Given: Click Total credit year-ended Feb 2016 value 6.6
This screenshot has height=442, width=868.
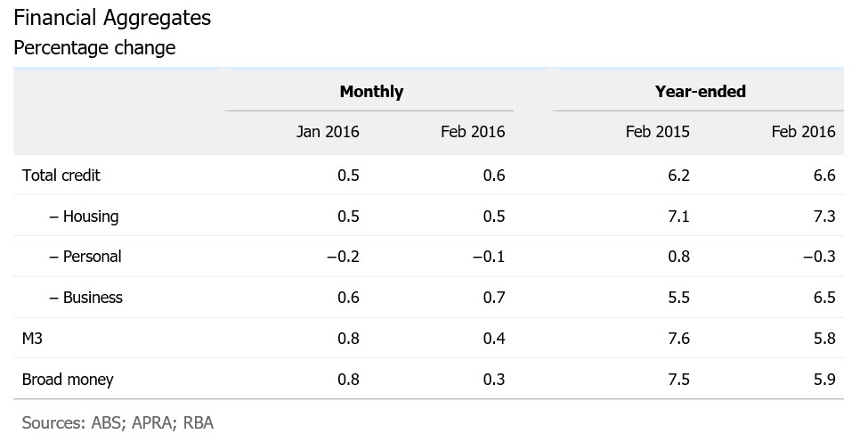Looking at the screenshot, I should coord(824,176).
